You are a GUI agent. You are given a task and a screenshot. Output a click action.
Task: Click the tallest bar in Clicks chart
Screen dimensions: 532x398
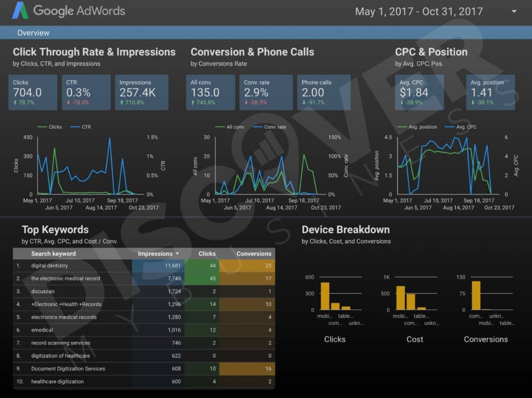[x=325, y=296]
